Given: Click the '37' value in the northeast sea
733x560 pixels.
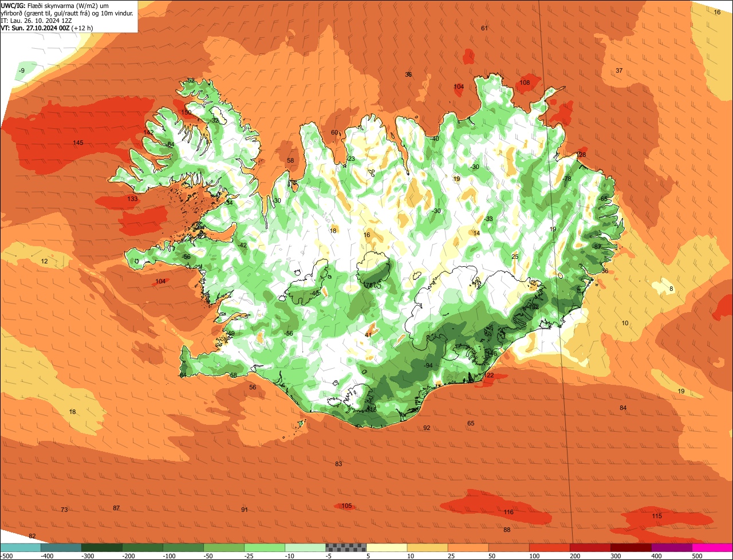Looking at the screenshot, I should [619, 70].
